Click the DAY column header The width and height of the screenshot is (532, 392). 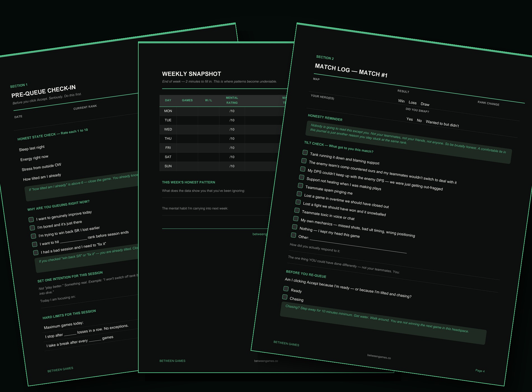point(168,100)
